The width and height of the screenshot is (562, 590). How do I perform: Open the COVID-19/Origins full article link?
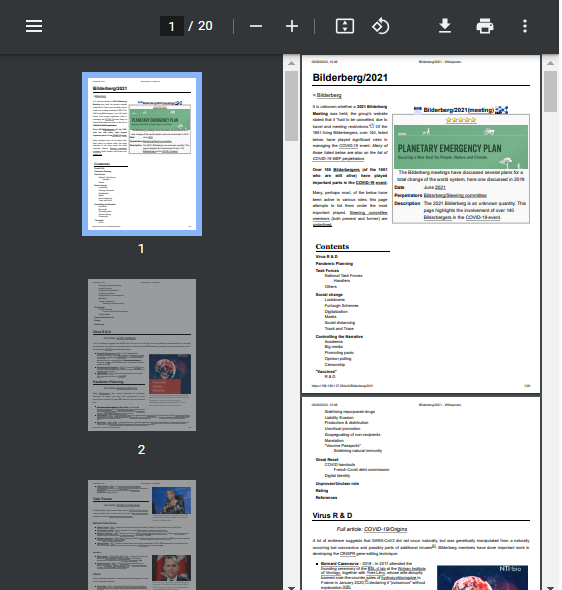(x=385, y=529)
